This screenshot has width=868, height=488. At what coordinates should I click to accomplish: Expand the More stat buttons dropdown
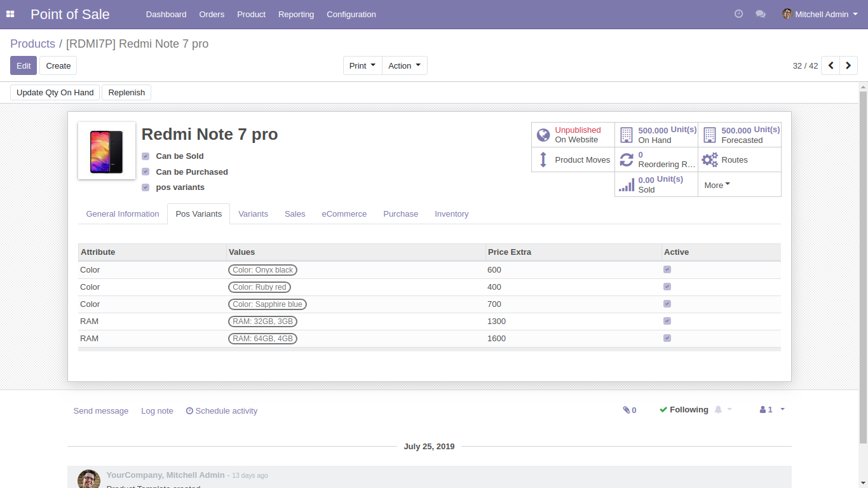pos(717,185)
